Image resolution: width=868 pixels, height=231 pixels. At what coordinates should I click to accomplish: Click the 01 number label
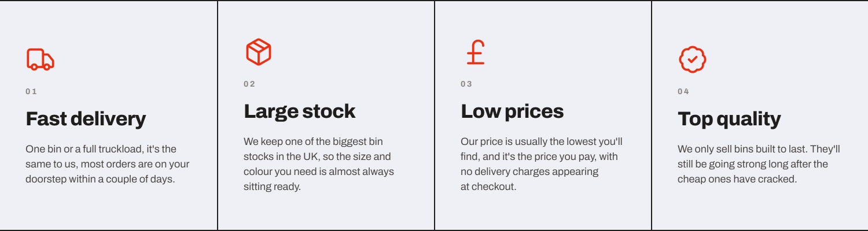click(x=31, y=91)
